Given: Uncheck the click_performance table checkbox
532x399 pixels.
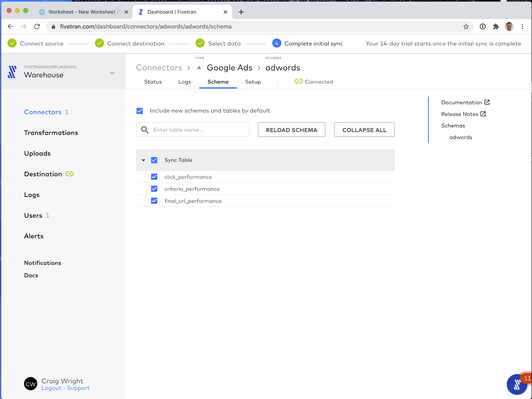Looking at the screenshot, I should coord(154,177).
